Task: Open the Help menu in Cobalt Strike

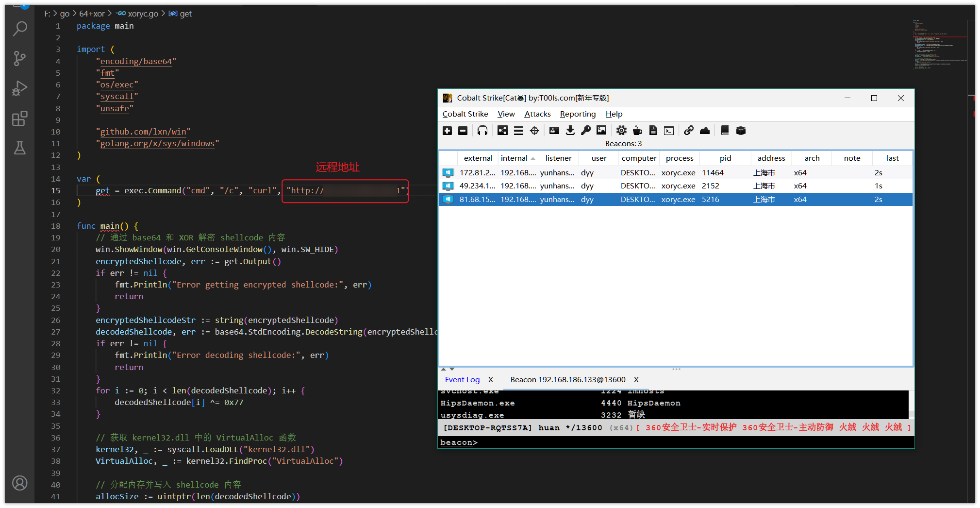Action: (x=614, y=114)
